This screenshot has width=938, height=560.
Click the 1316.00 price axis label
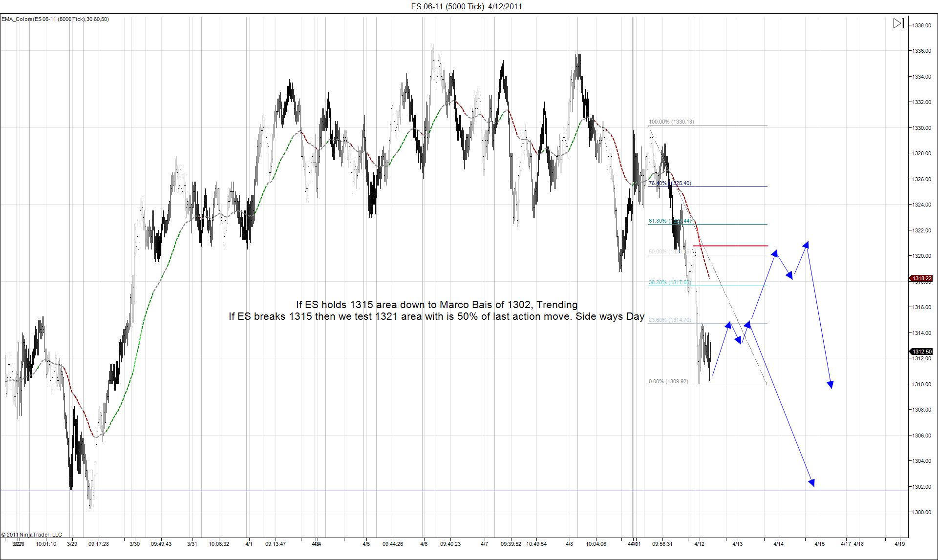pyautogui.click(x=921, y=307)
